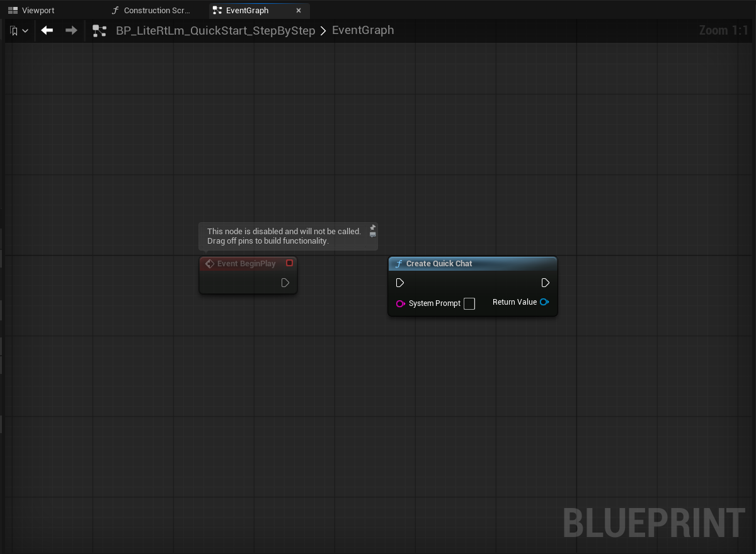Open the bookmarks dropdown menu
756x554 pixels.
pos(19,30)
